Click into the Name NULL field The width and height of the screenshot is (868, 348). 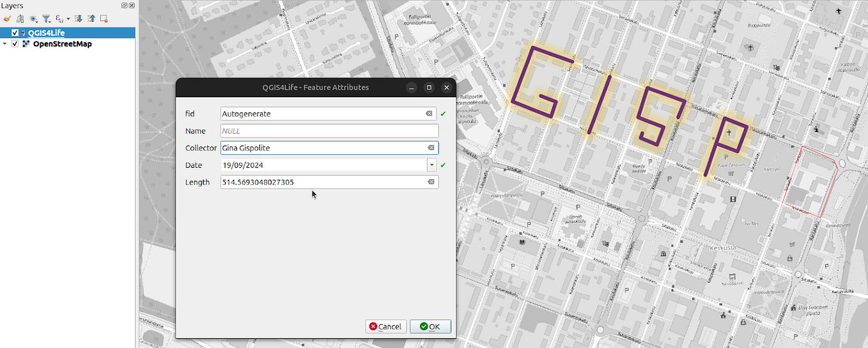329,130
